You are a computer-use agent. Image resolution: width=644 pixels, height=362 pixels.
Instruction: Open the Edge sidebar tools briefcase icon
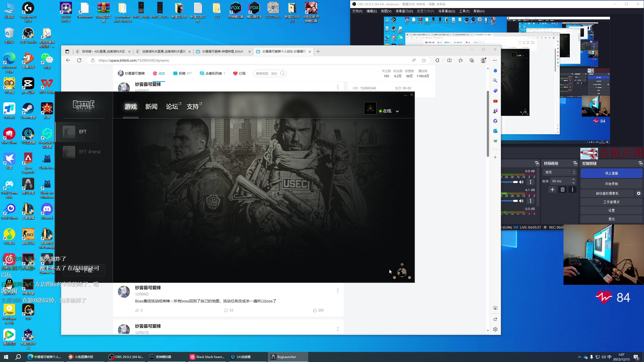pyautogui.click(x=495, y=101)
